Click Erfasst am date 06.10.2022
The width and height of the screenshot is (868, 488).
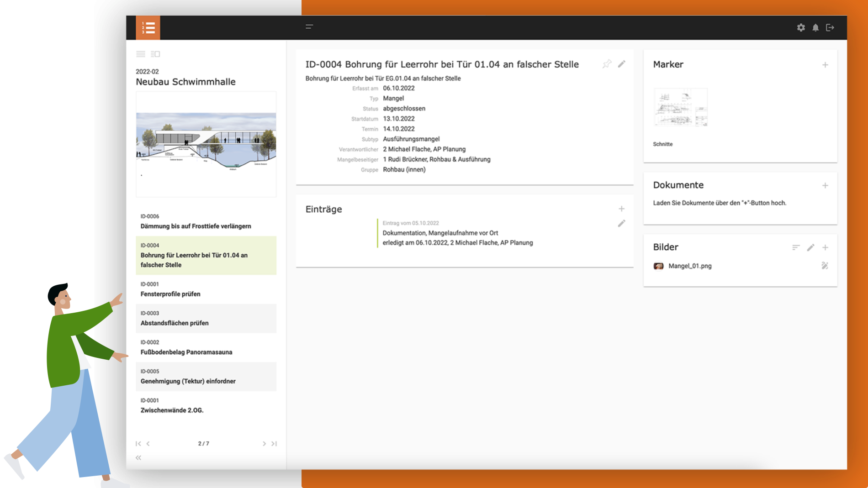pos(398,89)
